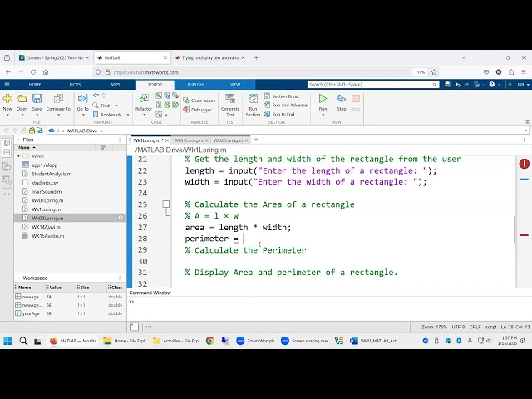Viewport: 532px width, 399px height.
Task: Collapse the Files panel
Action: click(x=18, y=140)
